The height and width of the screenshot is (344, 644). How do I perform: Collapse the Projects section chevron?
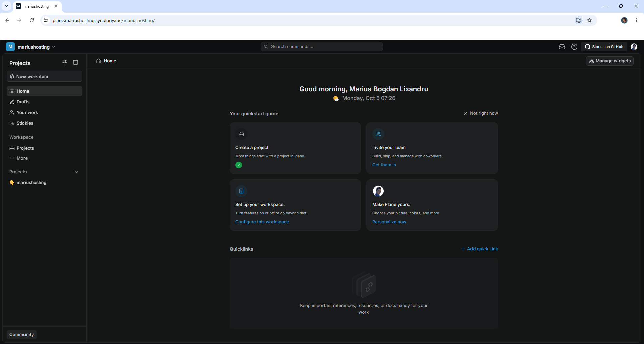(76, 172)
